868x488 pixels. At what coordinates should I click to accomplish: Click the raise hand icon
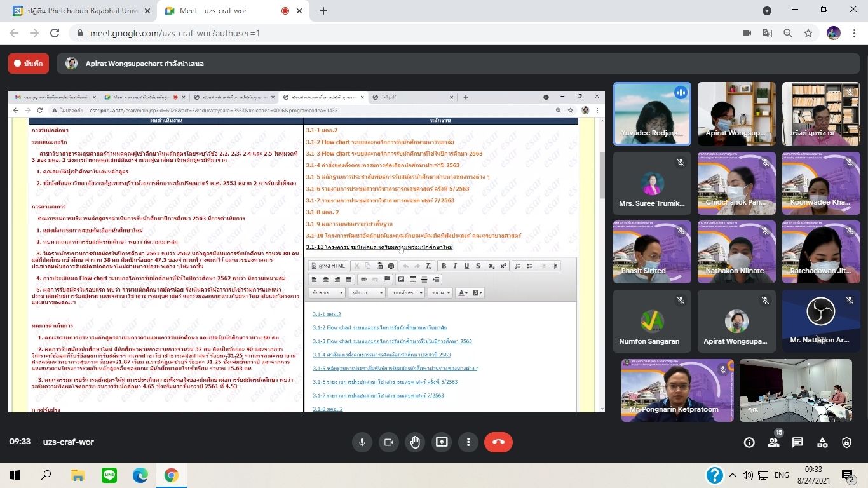415,442
